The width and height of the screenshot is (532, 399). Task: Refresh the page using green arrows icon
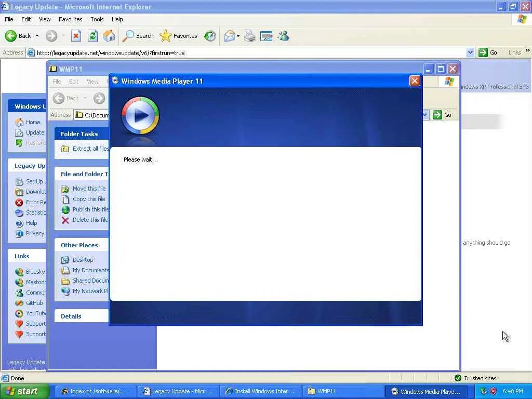(92, 36)
